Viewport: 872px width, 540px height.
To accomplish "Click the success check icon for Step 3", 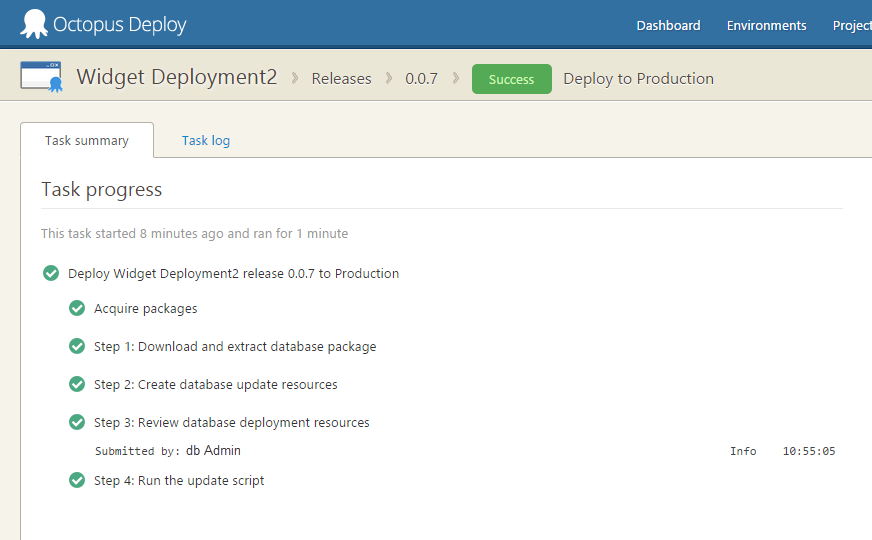I will 77,422.
